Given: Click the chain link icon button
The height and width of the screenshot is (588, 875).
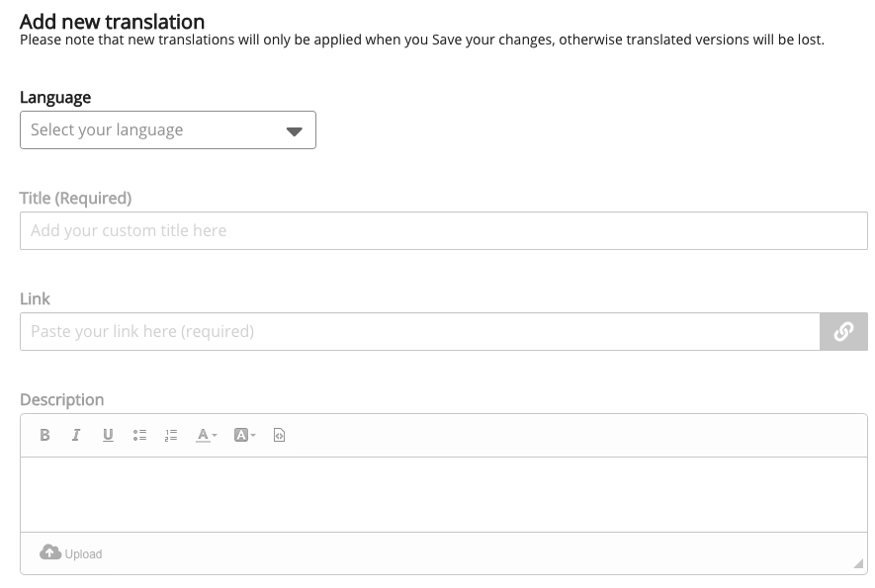Looking at the screenshot, I should 843,332.
